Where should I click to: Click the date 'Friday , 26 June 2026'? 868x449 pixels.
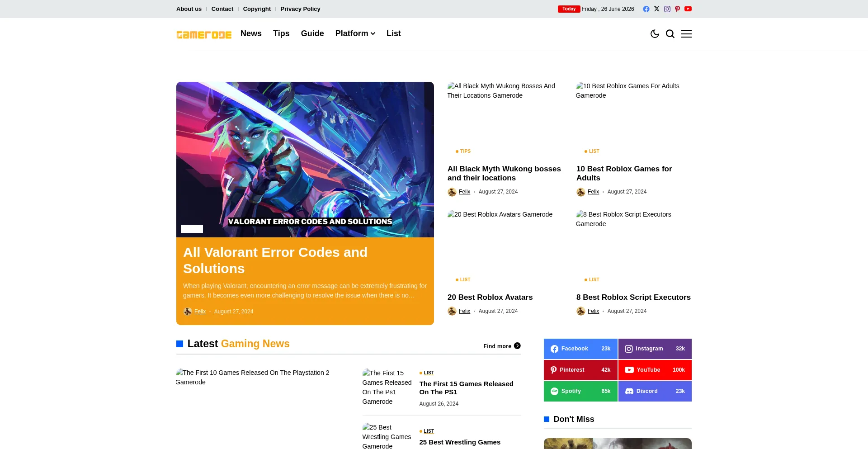(x=608, y=9)
